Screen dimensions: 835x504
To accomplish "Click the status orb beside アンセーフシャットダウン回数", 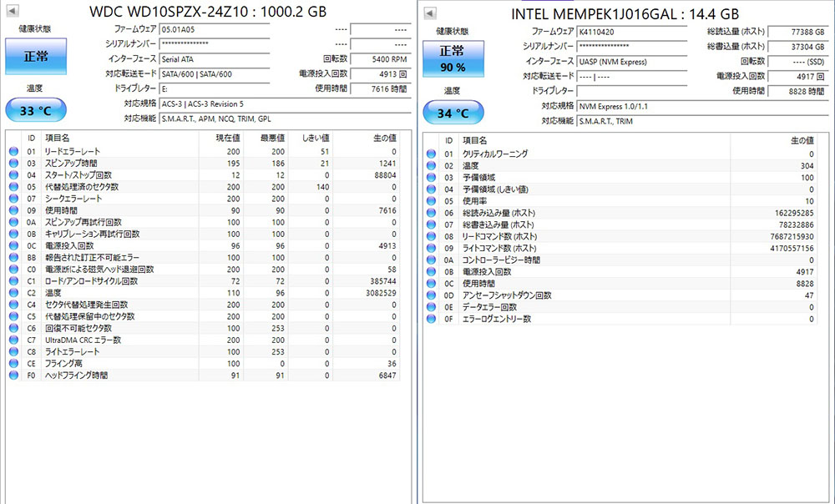I will (431, 295).
